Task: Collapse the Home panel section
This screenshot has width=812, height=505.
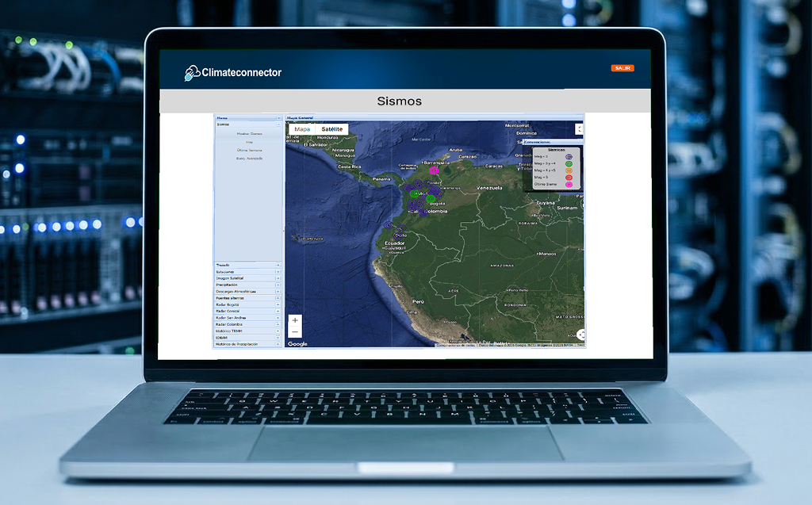Action: (278, 118)
